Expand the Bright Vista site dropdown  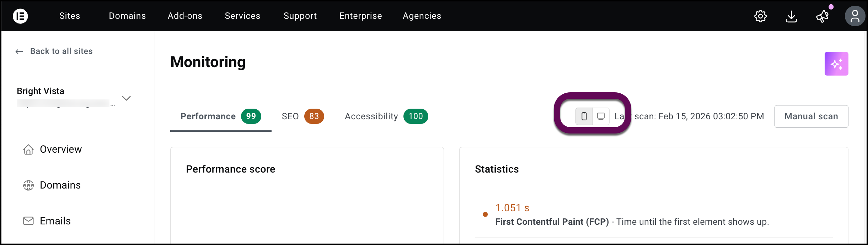126,98
